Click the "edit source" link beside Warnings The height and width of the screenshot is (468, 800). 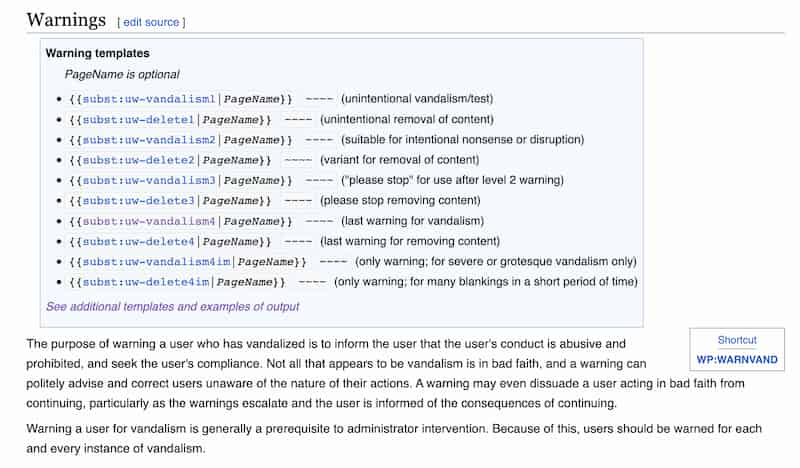point(151,22)
